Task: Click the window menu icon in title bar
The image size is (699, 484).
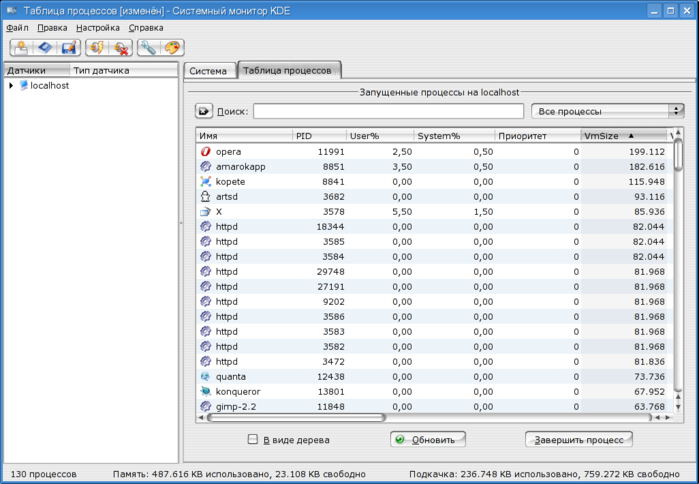Action: click(x=12, y=10)
